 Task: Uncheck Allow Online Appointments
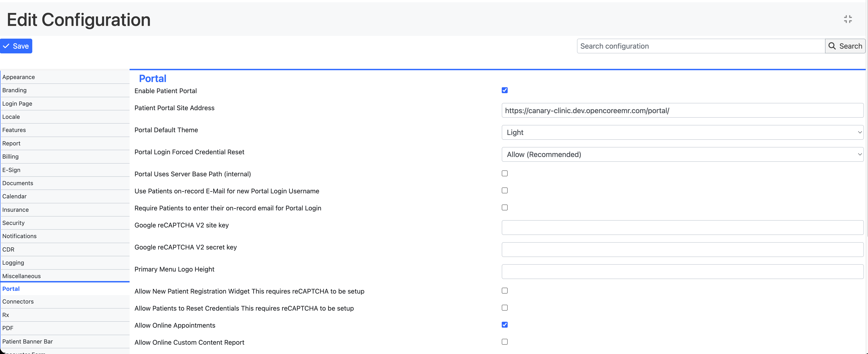click(x=504, y=324)
